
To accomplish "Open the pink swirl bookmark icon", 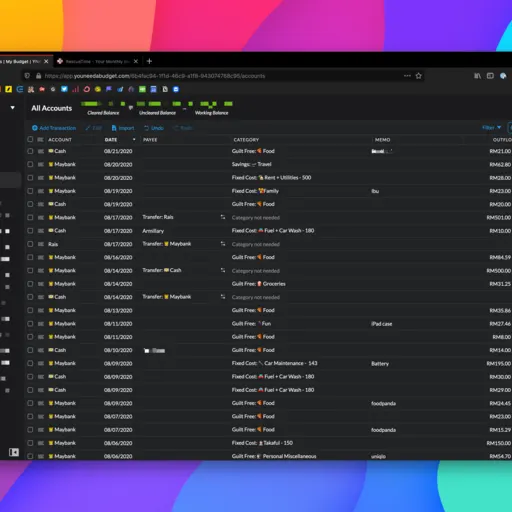I will point(87,89).
